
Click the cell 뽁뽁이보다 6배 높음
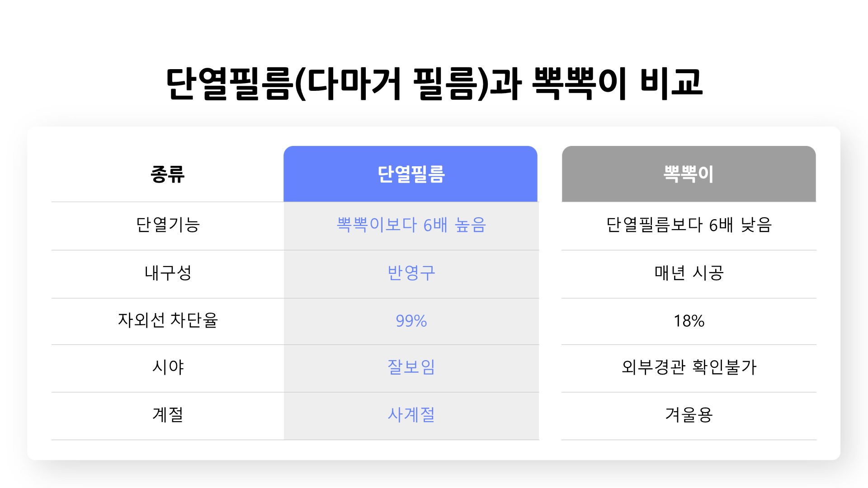411,225
